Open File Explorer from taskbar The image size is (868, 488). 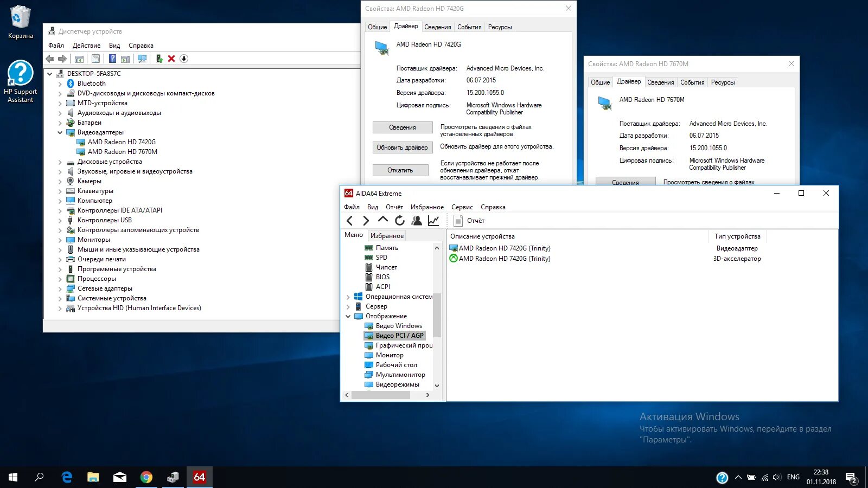point(93,477)
